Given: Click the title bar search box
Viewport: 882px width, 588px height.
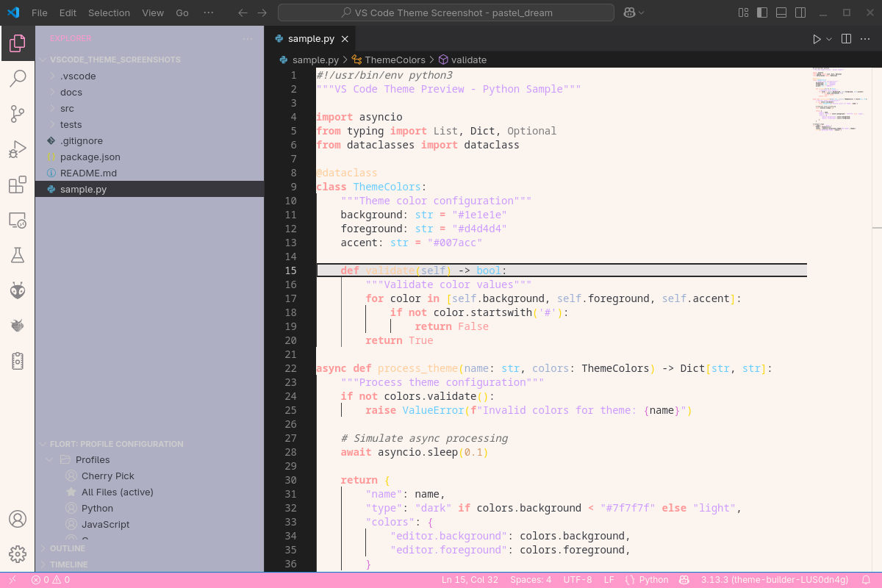Looking at the screenshot, I should 446,12.
